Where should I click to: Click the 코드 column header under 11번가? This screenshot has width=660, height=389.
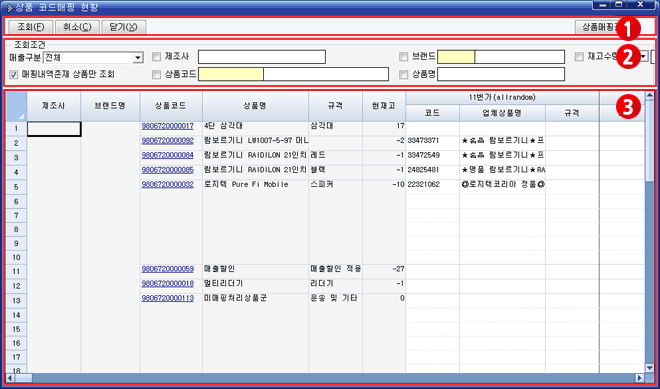click(x=433, y=114)
